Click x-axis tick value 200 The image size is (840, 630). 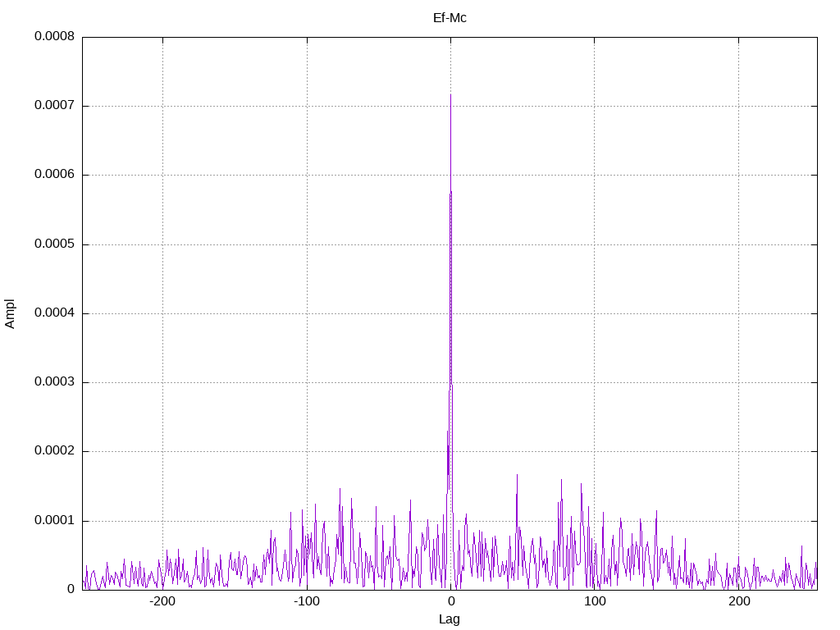click(x=739, y=601)
